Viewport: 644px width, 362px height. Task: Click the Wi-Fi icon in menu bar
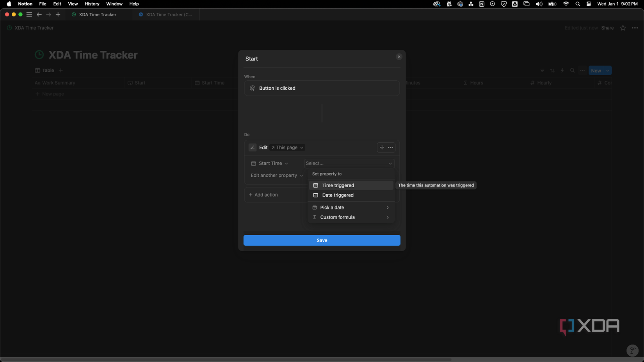point(566,4)
